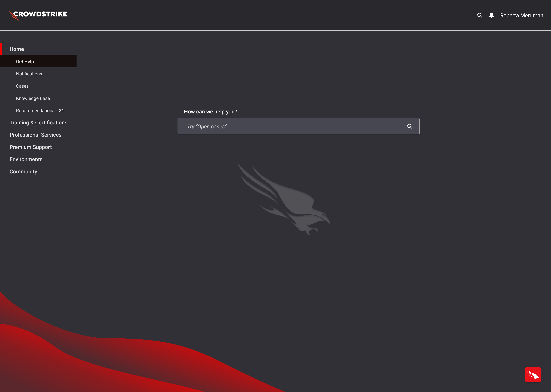Click the magnifier icon inside the help search box
551x392 pixels.
coord(410,126)
